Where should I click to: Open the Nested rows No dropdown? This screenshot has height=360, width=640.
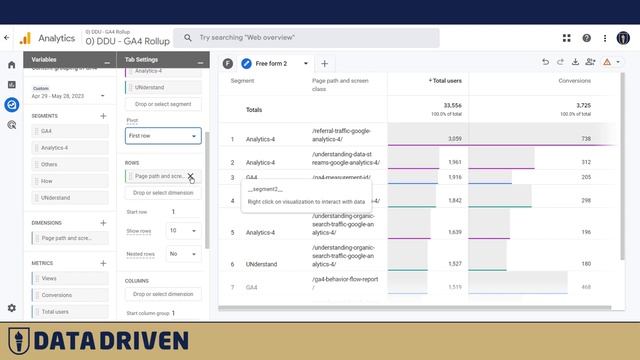click(183, 254)
